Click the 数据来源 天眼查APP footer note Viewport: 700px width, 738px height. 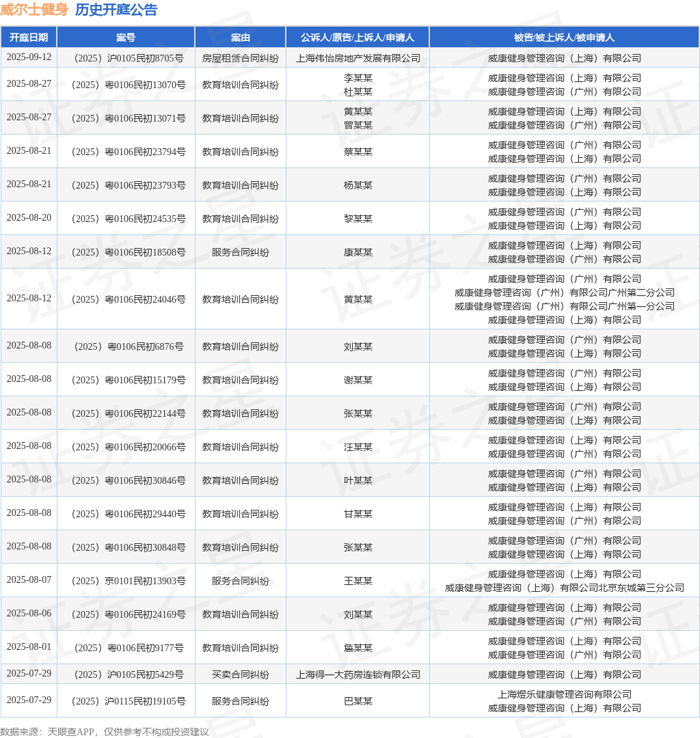[105, 731]
